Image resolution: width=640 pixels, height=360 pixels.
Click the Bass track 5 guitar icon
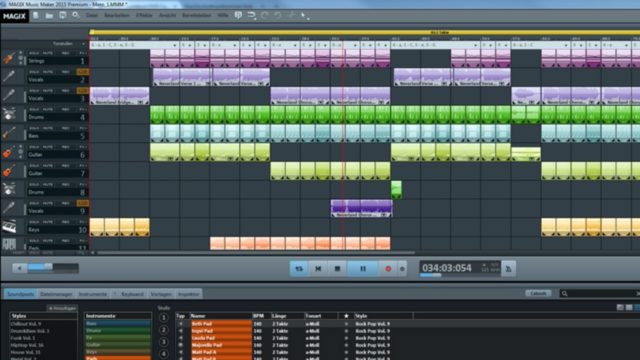tap(9, 133)
